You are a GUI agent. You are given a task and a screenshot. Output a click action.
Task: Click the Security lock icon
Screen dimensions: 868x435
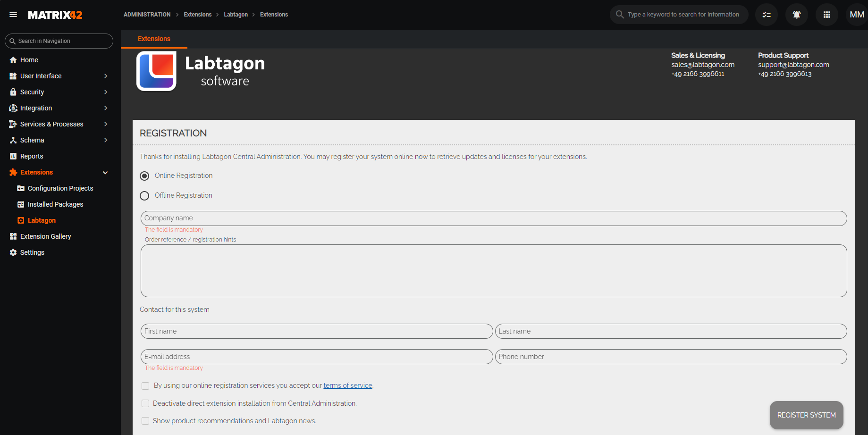(x=13, y=92)
